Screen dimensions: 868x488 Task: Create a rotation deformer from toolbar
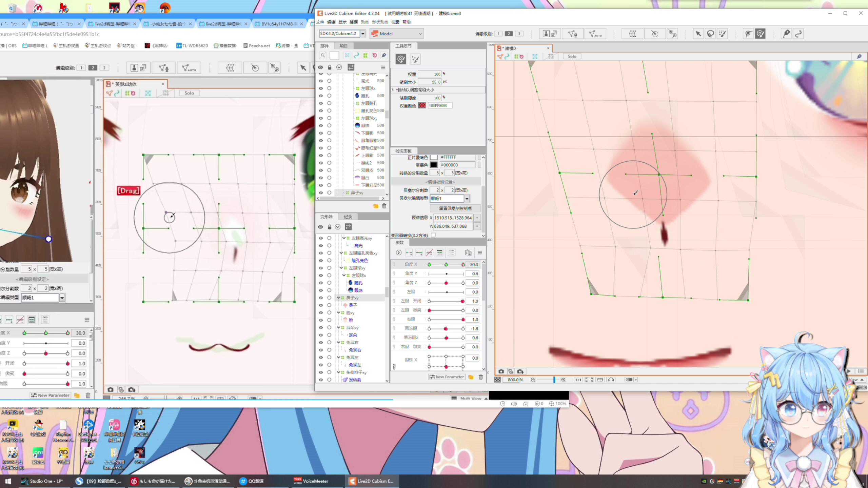[654, 34]
